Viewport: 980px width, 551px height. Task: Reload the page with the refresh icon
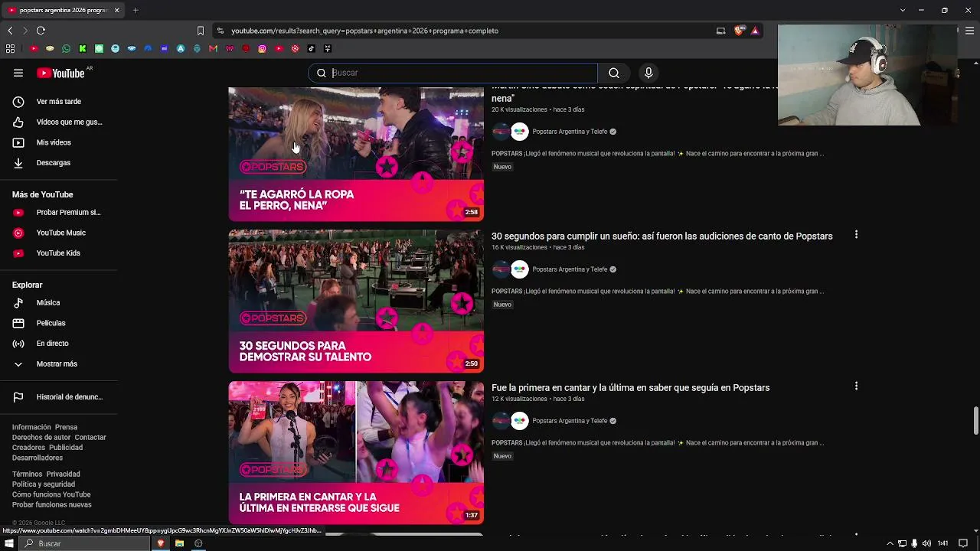(x=41, y=31)
